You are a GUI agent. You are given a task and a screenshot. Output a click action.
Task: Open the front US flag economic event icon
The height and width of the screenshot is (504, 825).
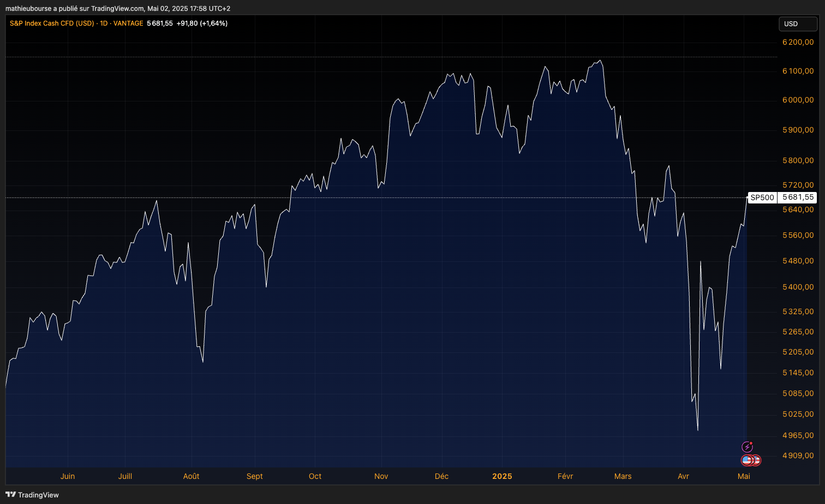click(748, 460)
